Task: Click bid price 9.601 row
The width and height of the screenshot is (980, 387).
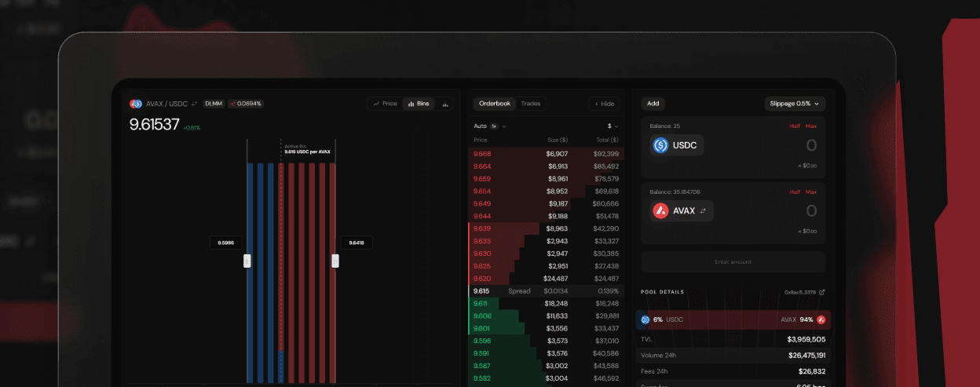Action: (547, 328)
